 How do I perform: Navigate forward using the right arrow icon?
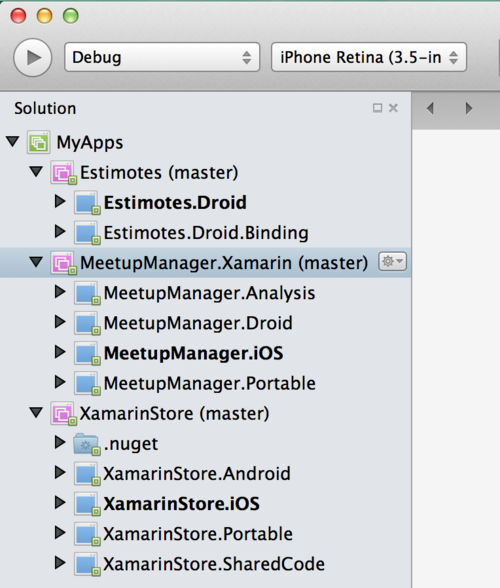[x=468, y=109]
